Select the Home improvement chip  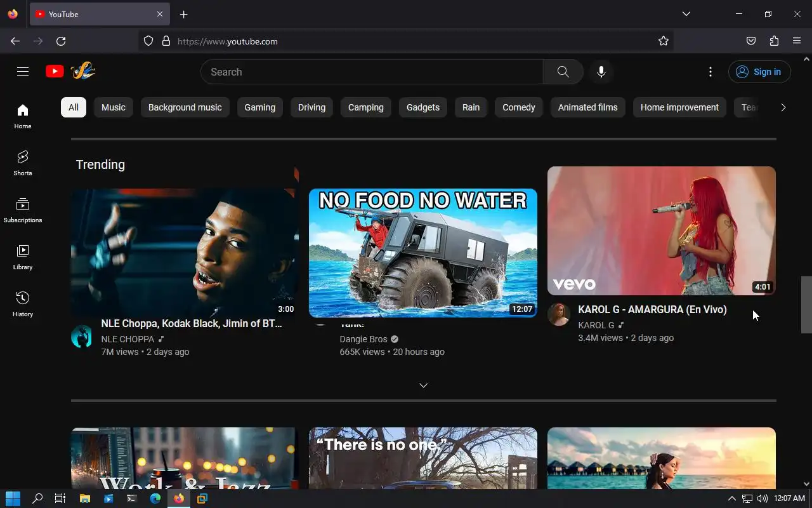click(679, 107)
